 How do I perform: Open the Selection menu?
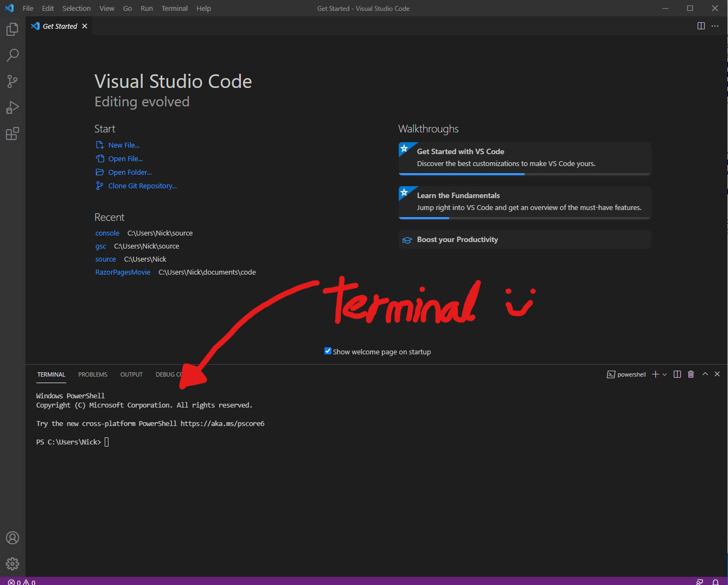tap(76, 8)
